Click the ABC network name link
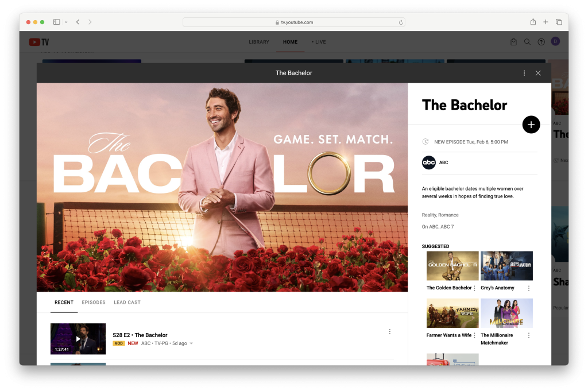Image resolution: width=588 pixels, height=391 pixels. coord(444,162)
